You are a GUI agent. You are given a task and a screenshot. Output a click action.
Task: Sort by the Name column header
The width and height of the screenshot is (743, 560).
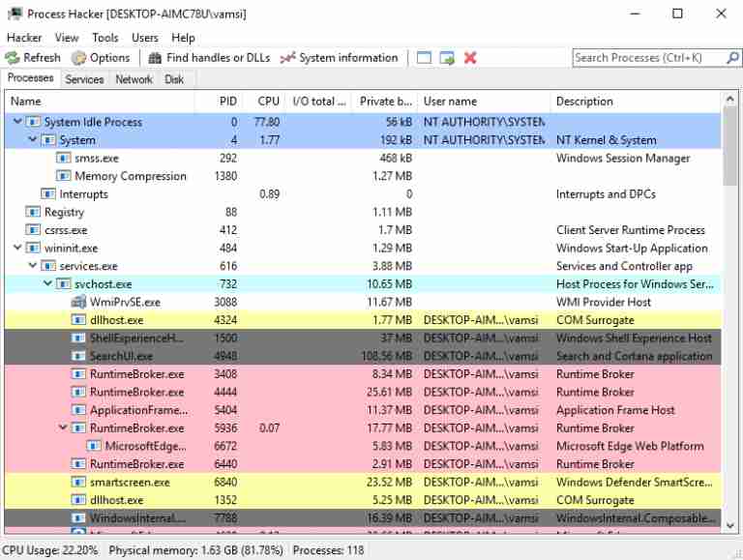pos(100,102)
